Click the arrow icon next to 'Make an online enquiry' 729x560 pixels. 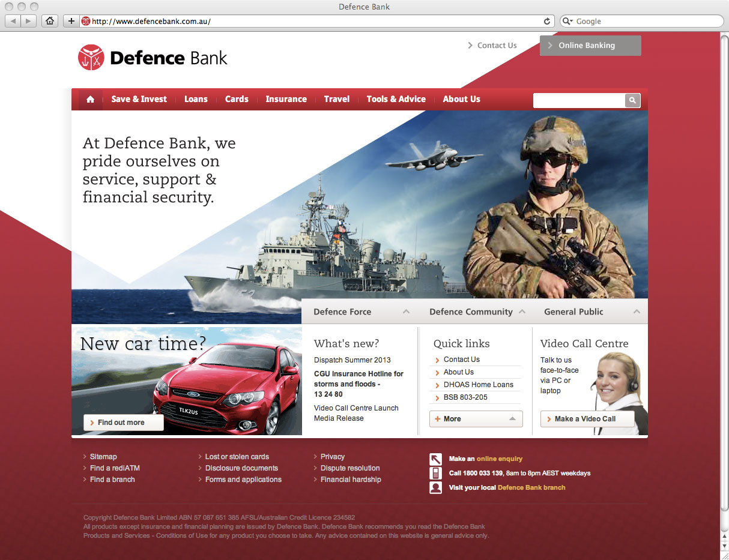coord(435,459)
